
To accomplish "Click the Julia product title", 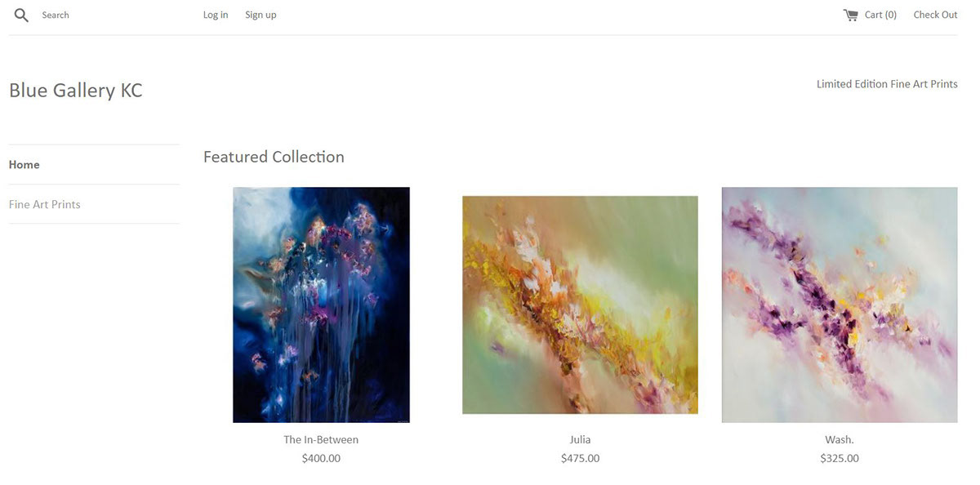I will 580,439.
